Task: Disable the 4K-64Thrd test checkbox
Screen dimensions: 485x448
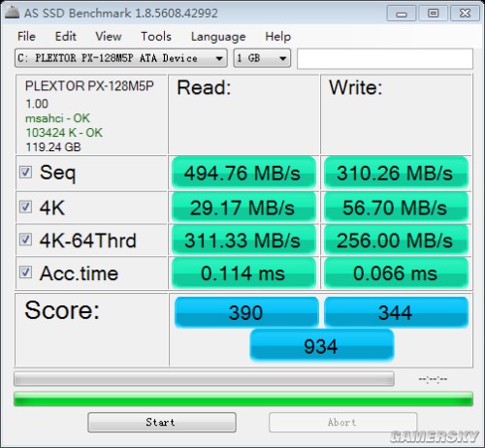Action: pos(25,240)
